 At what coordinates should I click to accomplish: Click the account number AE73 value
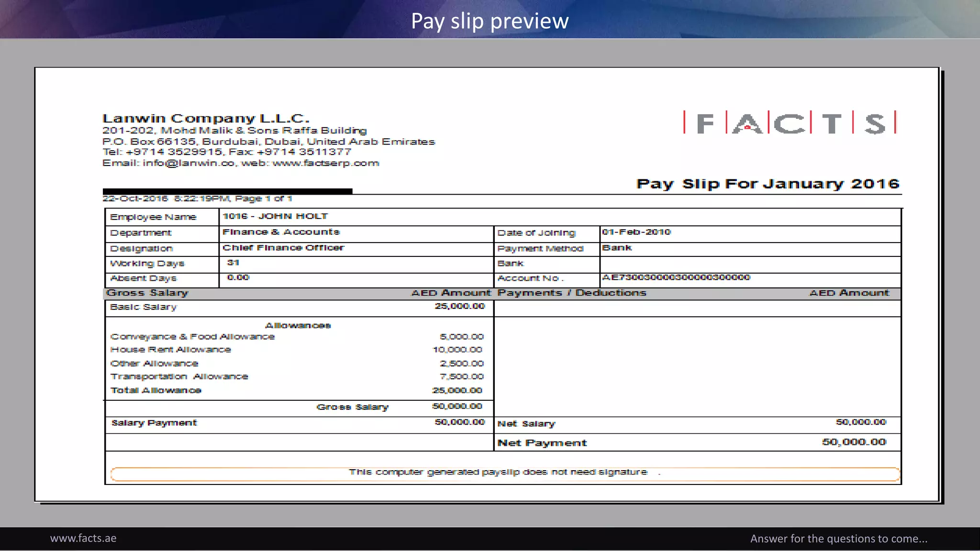tap(676, 277)
